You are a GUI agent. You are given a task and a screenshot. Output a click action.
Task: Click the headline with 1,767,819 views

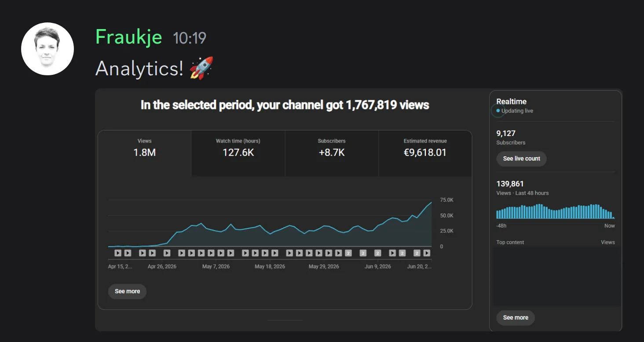[x=285, y=105]
